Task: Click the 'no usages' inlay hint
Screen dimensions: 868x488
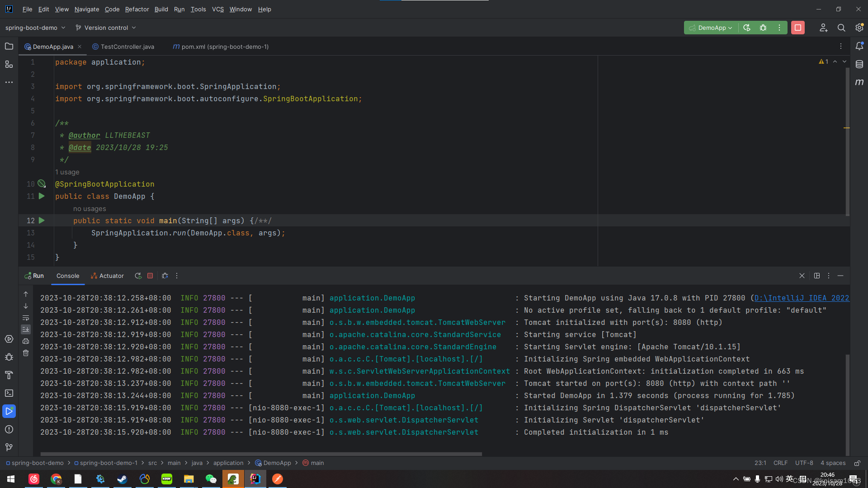Action: [x=90, y=209]
